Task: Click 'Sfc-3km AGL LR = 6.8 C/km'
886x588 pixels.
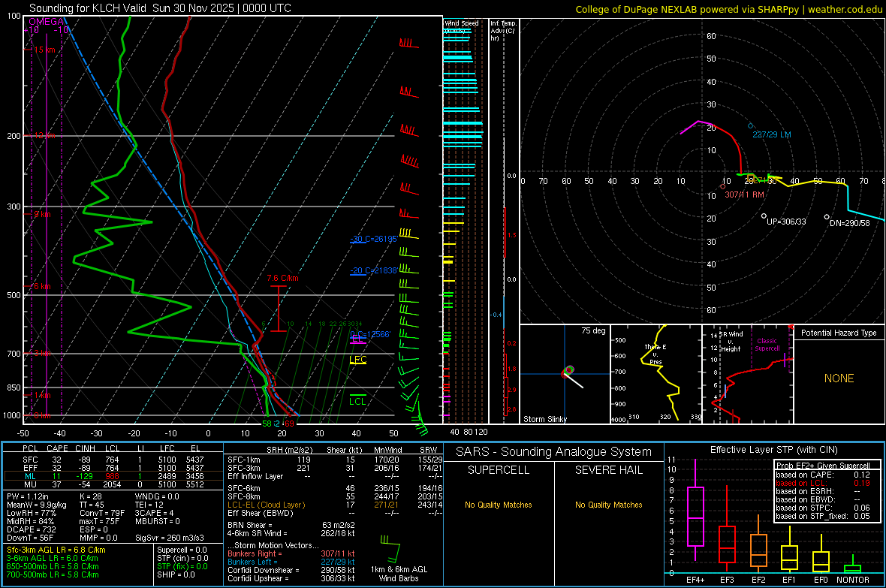Action: (x=56, y=550)
